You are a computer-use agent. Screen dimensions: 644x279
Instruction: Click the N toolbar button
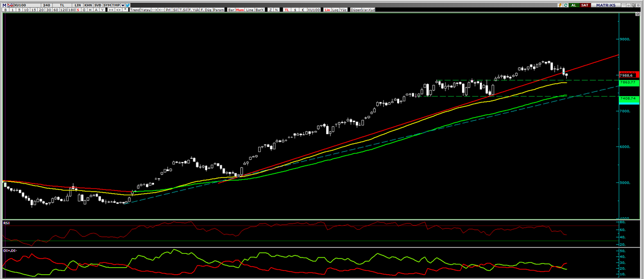coord(276,10)
